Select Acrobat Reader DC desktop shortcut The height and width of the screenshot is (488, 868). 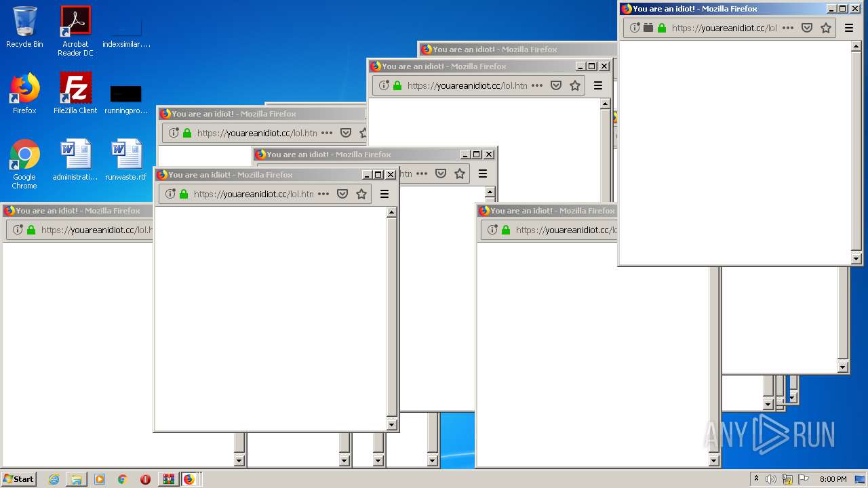pos(75,31)
